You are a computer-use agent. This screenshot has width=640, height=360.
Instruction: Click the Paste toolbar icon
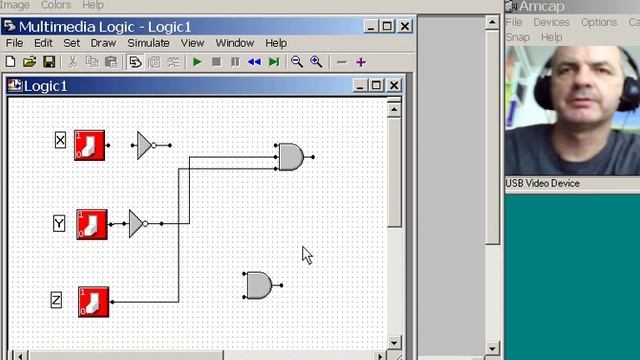pos(111,62)
